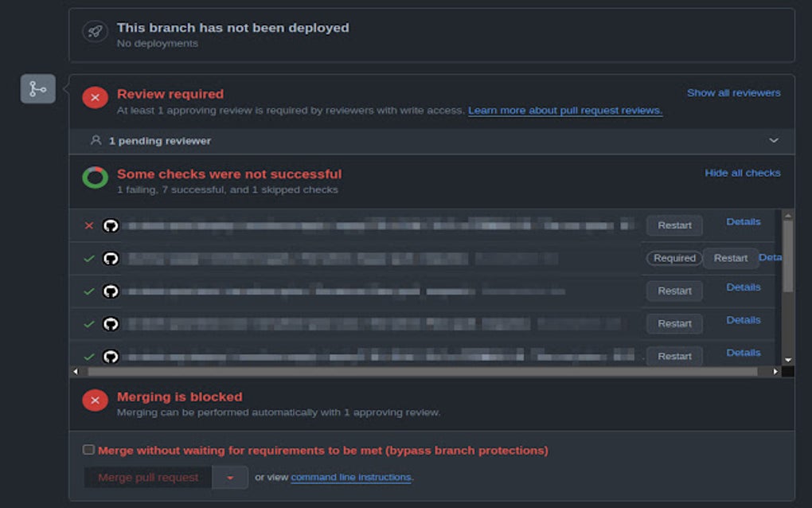This screenshot has width=812, height=508.
Task: Click Show all reviewers
Action: 734,92
